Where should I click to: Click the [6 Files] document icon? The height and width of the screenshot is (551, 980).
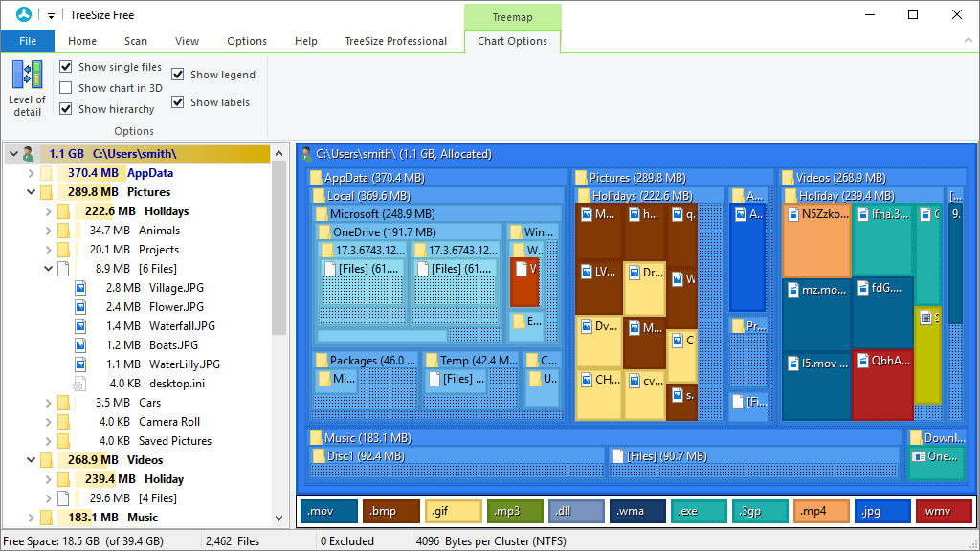point(63,269)
